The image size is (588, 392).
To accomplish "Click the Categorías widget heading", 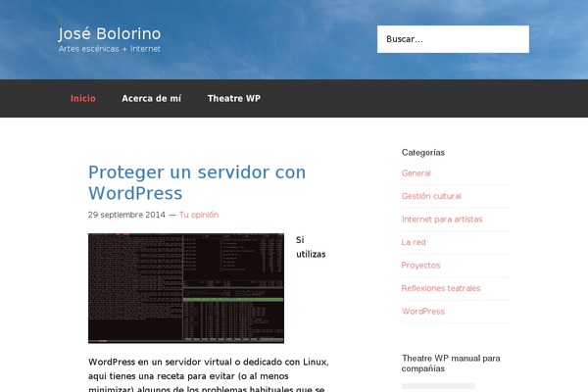I will (x=423, y=152).
